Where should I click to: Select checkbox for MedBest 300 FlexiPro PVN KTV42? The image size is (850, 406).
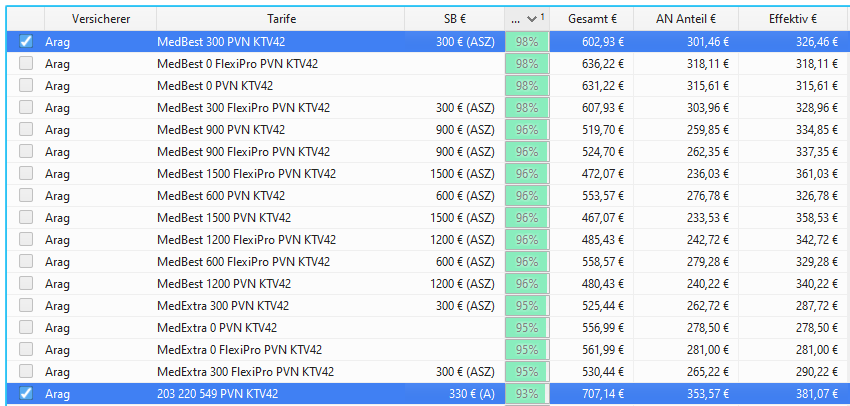(x=25, y=107)
